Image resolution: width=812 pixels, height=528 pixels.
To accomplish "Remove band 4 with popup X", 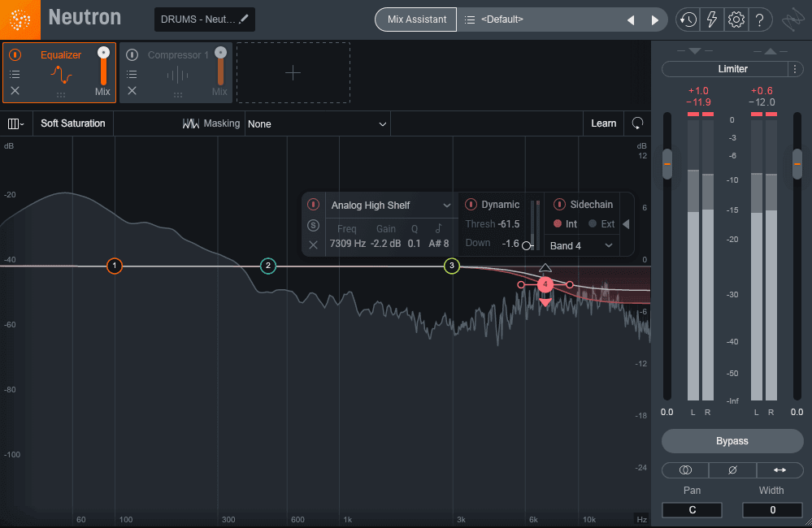I will pyautogui.click(x=313, y=245).
